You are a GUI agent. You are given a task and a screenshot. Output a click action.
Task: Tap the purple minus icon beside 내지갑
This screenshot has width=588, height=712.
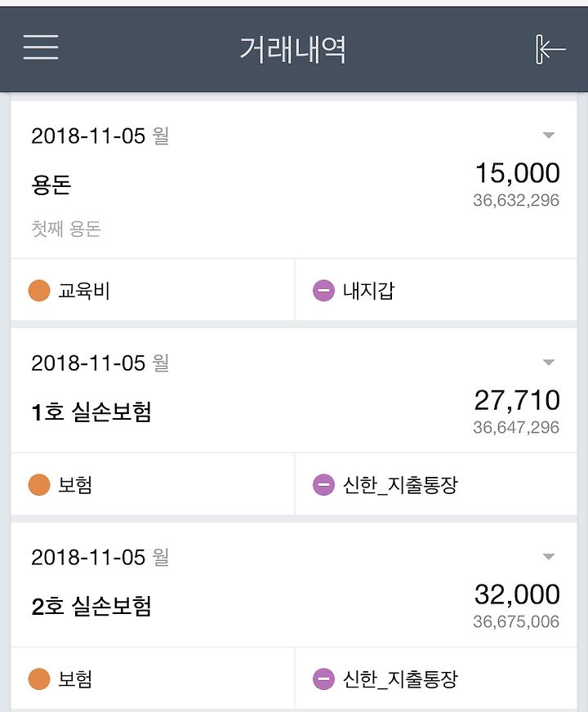click(323, 291)
